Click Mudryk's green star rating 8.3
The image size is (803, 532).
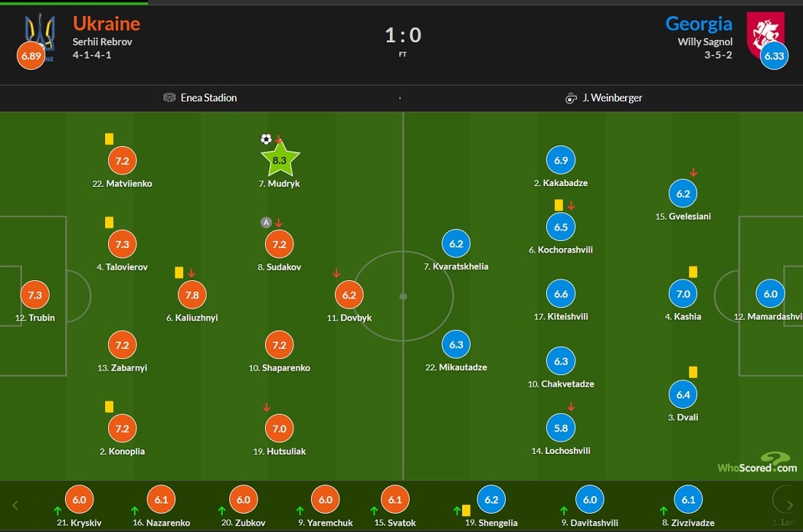(280, 160)
